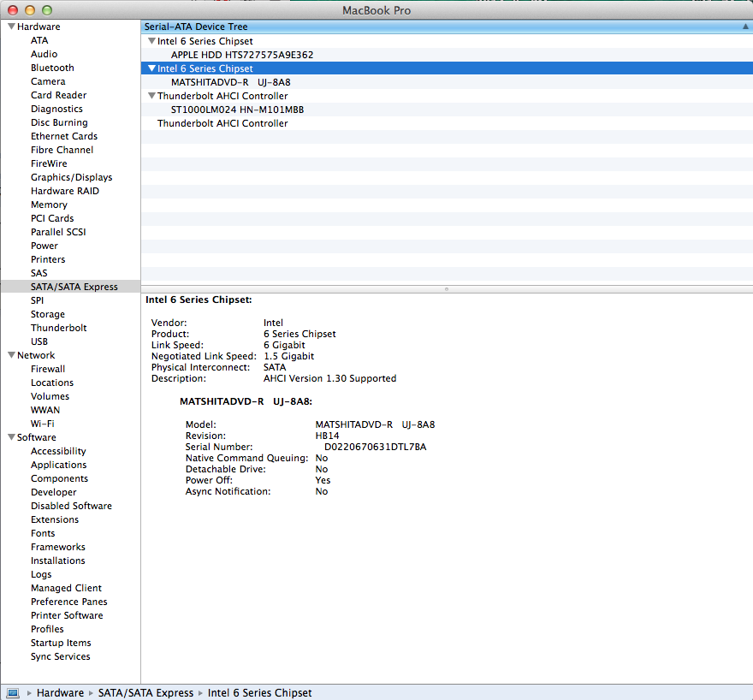
Task: Open Logs under Software
Action: [x=41, y=574]
